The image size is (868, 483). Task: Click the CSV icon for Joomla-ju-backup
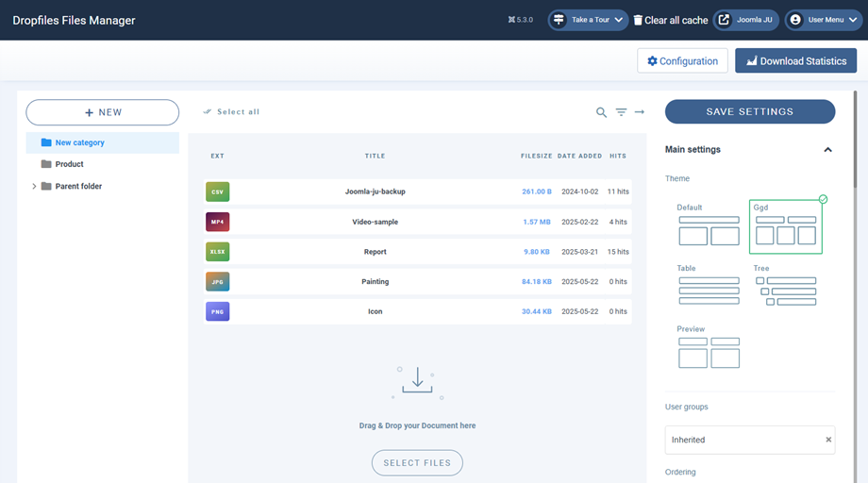click(x=217, y=192)
